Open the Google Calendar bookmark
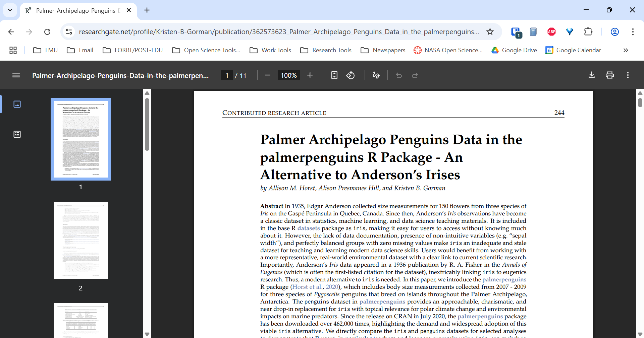 click(x=573, y=50)
